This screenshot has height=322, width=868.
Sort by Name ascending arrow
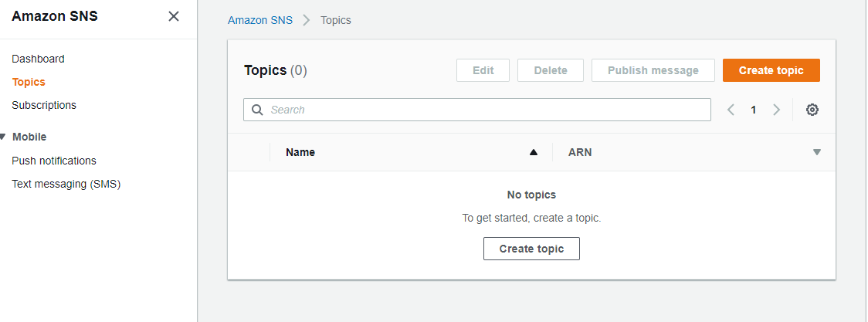point(534,152)
